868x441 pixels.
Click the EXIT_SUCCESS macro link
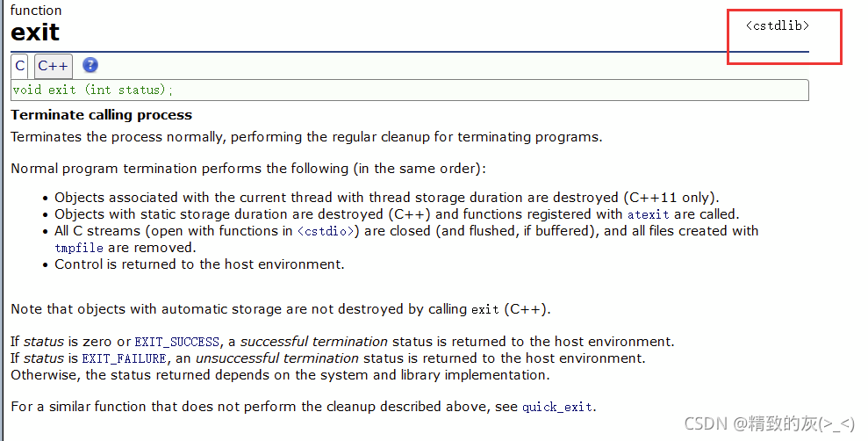177,342
